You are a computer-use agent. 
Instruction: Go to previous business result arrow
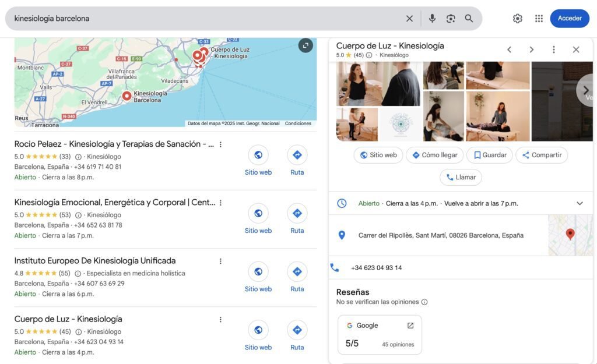click(509, 50)
